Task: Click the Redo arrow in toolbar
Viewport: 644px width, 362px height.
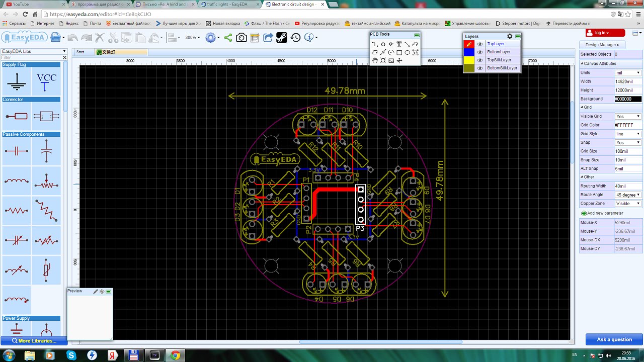Action: tap(87, 38)
